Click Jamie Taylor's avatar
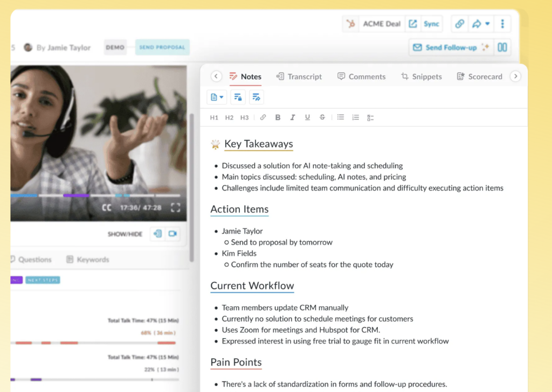The image size is (552, 392). pyautogui.click(x=28, y=47)
